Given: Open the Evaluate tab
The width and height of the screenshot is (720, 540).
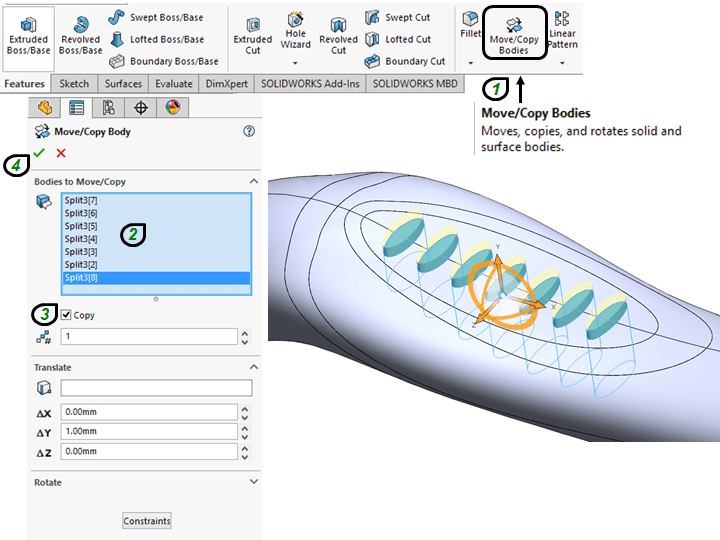Looking at the screenshot, I should 174,84.
